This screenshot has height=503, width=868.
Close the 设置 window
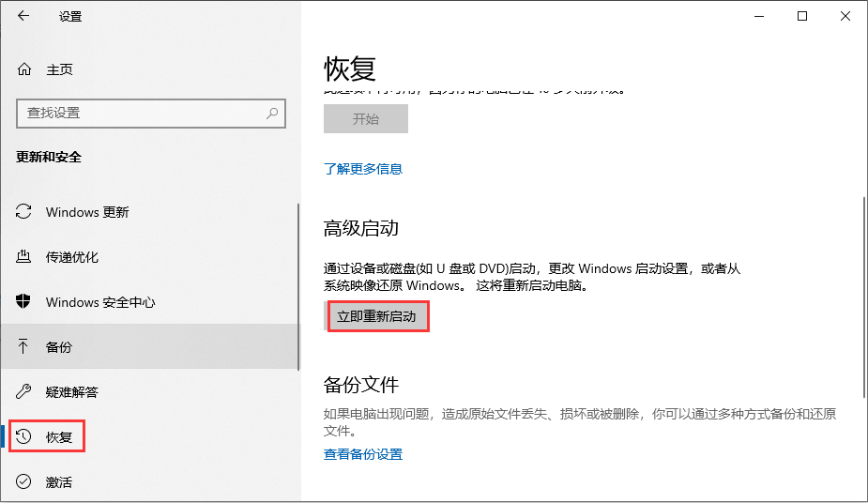(x=845, y=16)
